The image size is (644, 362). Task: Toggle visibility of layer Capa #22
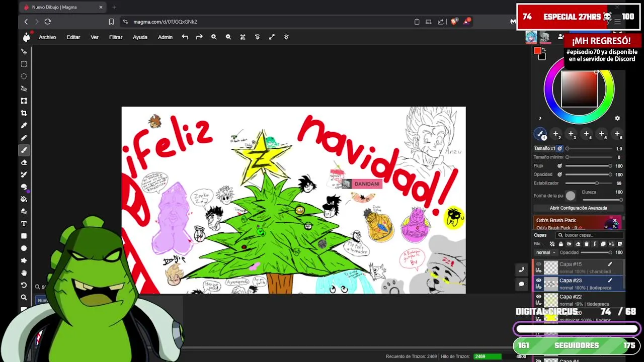[538, 297]
